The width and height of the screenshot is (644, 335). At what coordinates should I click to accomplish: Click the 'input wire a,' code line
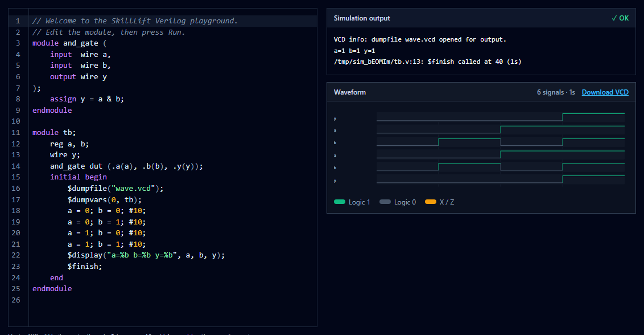click(x=81, y=54)
